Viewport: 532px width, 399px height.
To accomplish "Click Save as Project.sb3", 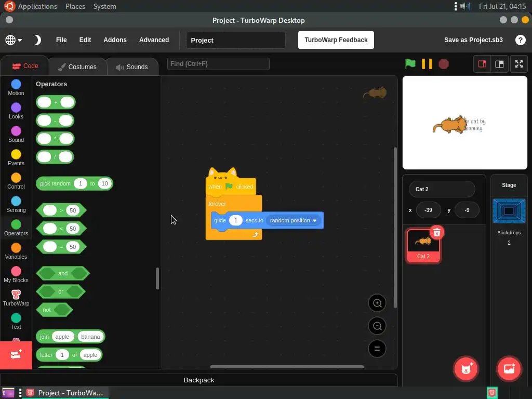I will 473,40.
